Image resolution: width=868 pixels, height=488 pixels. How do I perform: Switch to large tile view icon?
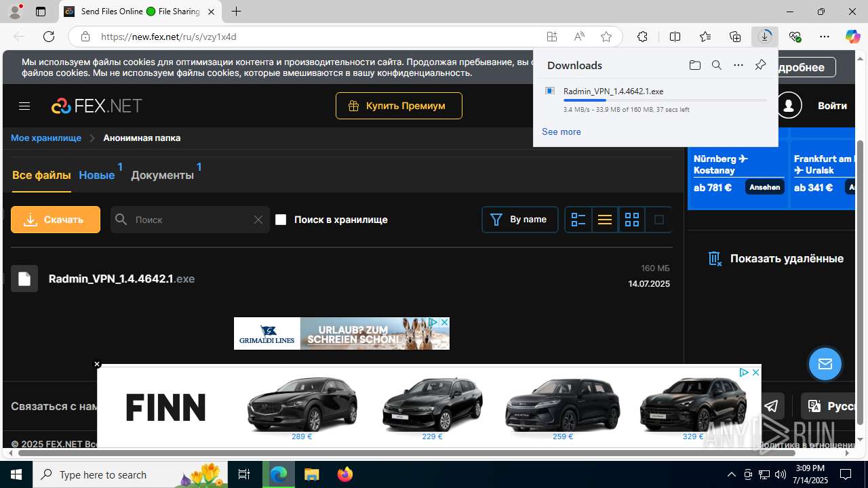click(658, 220)
